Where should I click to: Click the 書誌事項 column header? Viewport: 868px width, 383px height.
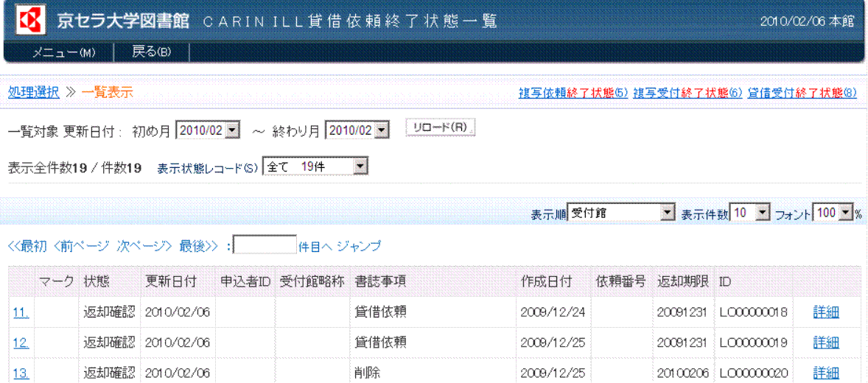[x=381, y=281]
